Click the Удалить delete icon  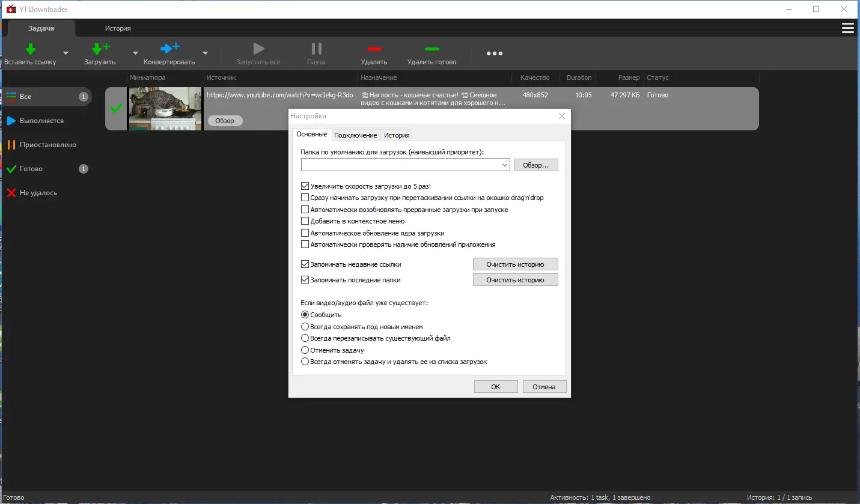coord(374,50)
